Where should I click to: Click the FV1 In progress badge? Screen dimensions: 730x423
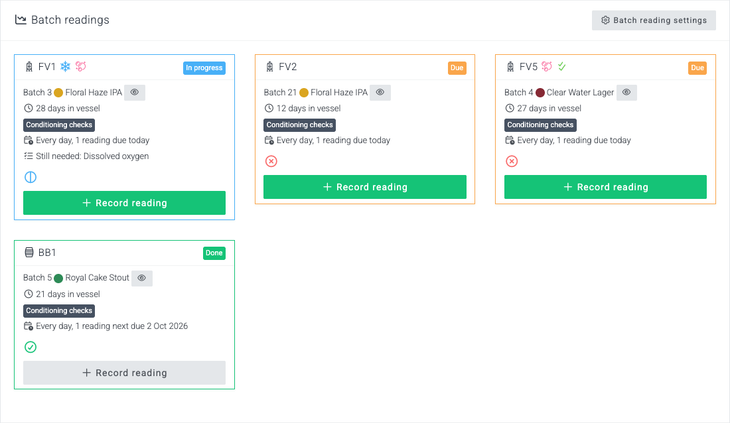point(204,68)
